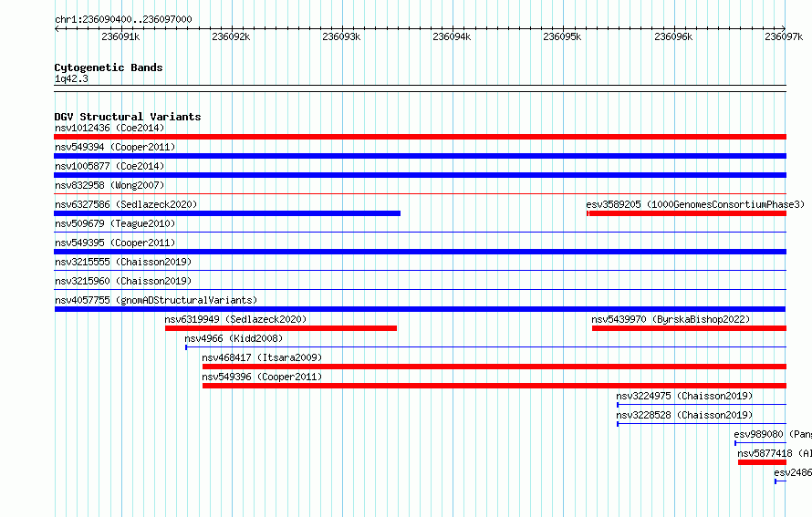Click the blue nsv1005877 variant bar
This screenshot has width=812, height=517.
420,175
